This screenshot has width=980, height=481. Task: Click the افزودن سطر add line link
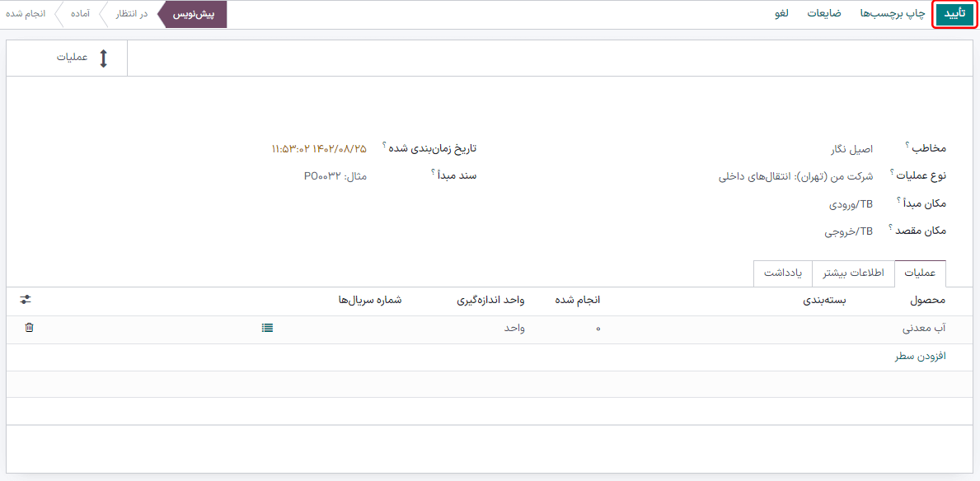point(921,356)
